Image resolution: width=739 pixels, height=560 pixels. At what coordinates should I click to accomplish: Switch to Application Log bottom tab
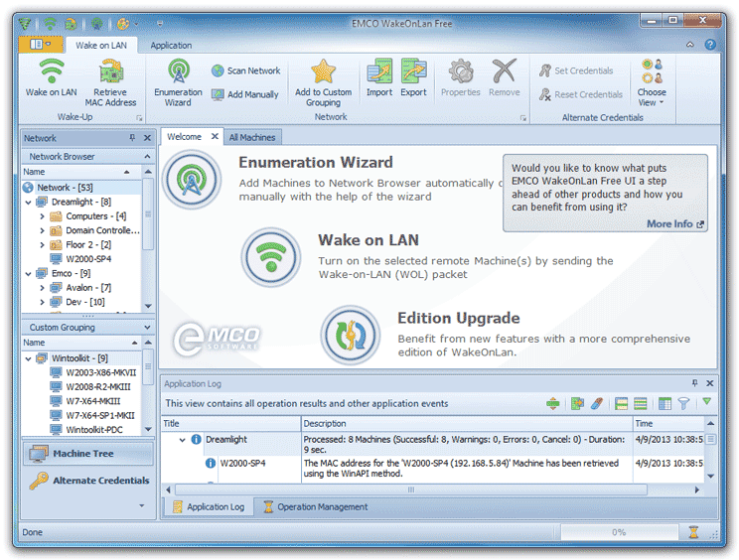210,506
